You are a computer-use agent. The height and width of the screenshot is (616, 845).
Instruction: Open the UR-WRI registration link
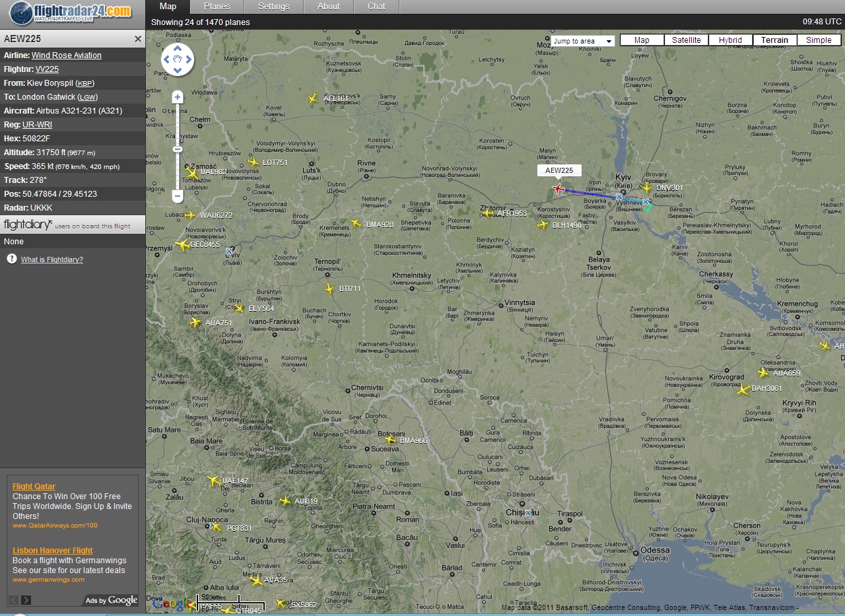[x=37, y=125]
